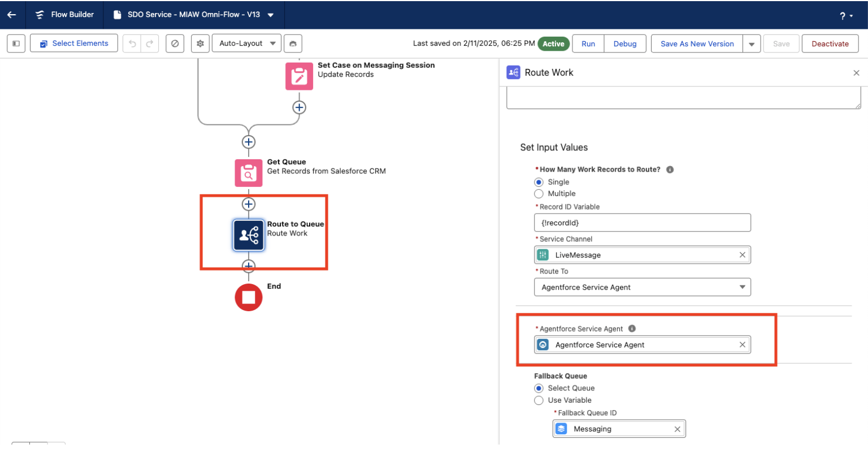Click the toolbox icon beside Auto-Layout

tap(293, 43)
